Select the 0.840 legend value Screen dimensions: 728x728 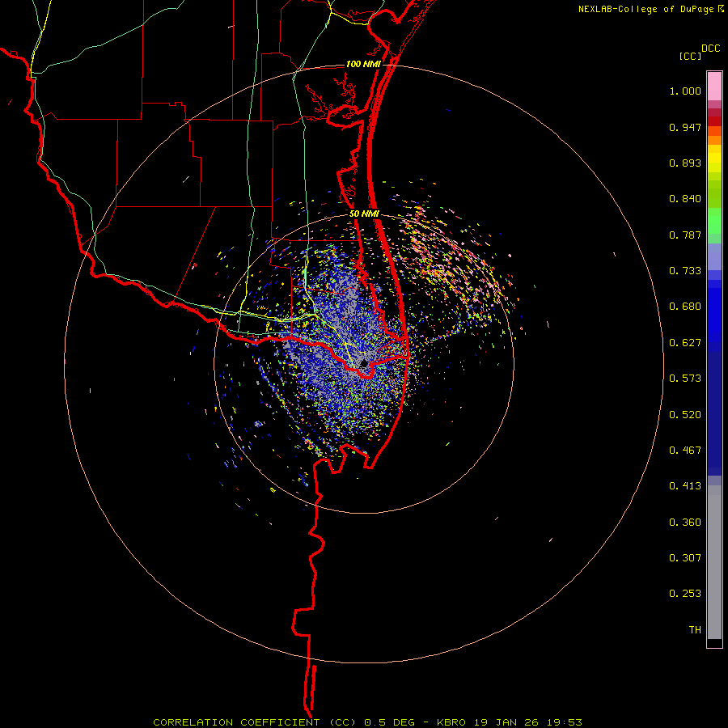click(685, 199)
